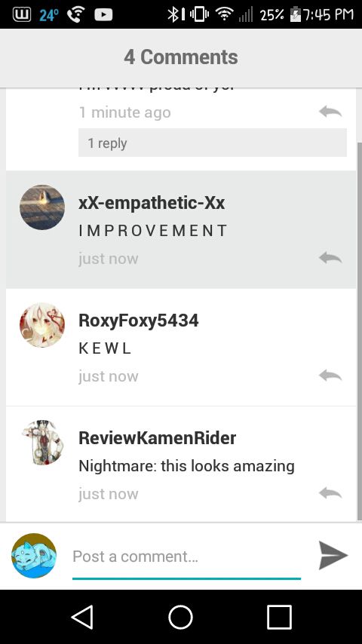362x644 pixels.
Task: Open the RoxyFoxy5434 profile picture
Action: pos(42,325)
